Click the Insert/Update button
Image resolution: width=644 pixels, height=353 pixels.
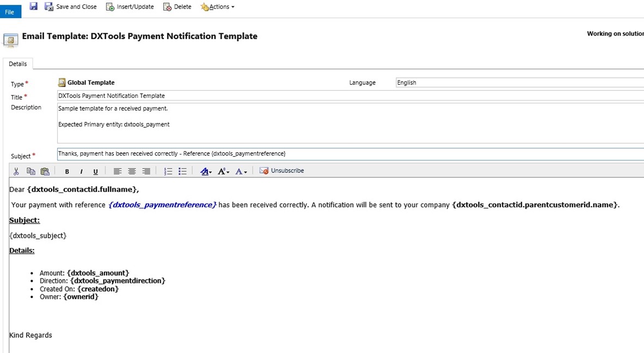[x=130, y=7]
